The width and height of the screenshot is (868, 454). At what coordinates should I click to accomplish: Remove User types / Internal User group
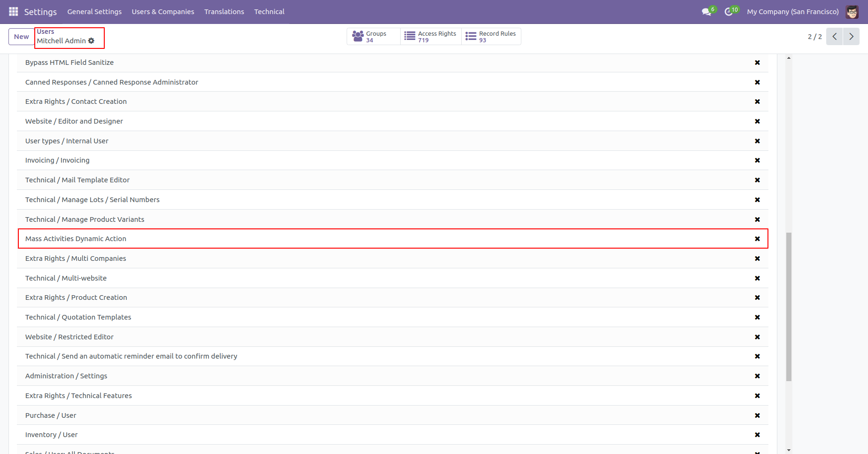click(757, 141)
